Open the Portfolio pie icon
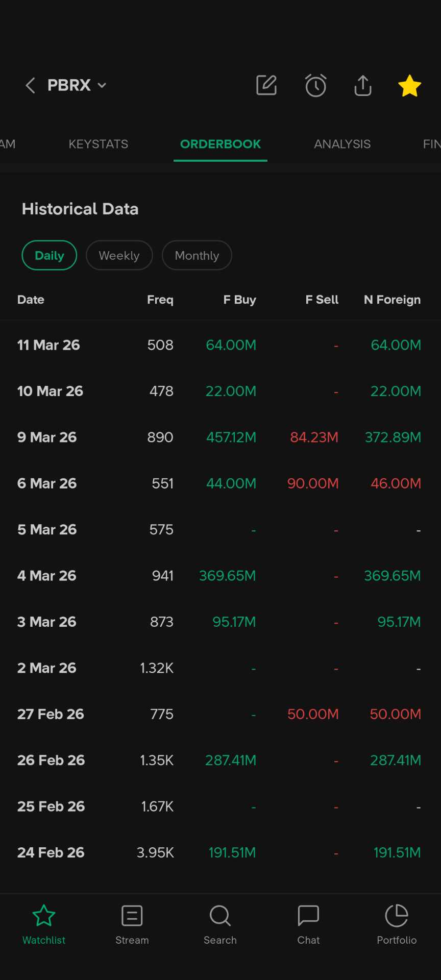Image resolution: width=441 pixels, height=980 pixels. click(x=397, y=916)
